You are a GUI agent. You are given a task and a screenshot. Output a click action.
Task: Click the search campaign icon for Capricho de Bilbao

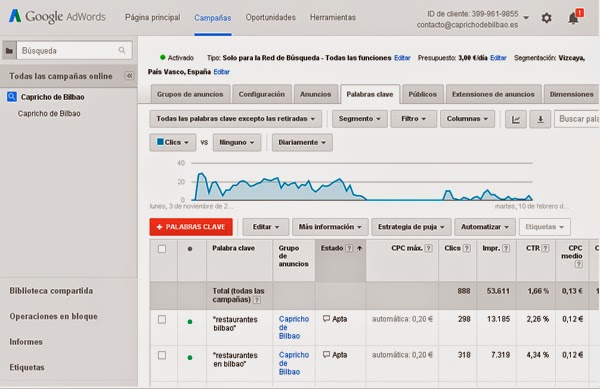[12, 97]
